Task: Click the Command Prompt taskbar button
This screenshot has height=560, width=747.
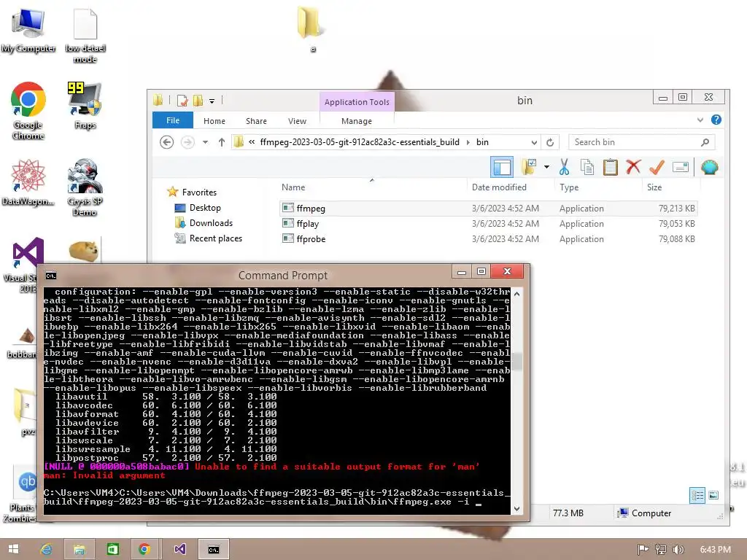Action: 214,549
